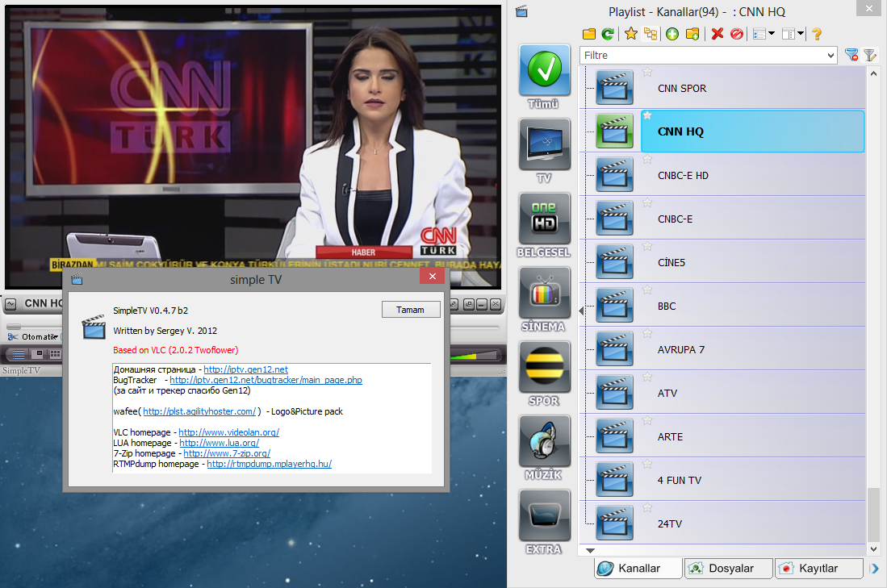This screenshot has height=588, width=887.
Task: Click the CNN SPOR clapperboard icon
Action: coord(614,87)
